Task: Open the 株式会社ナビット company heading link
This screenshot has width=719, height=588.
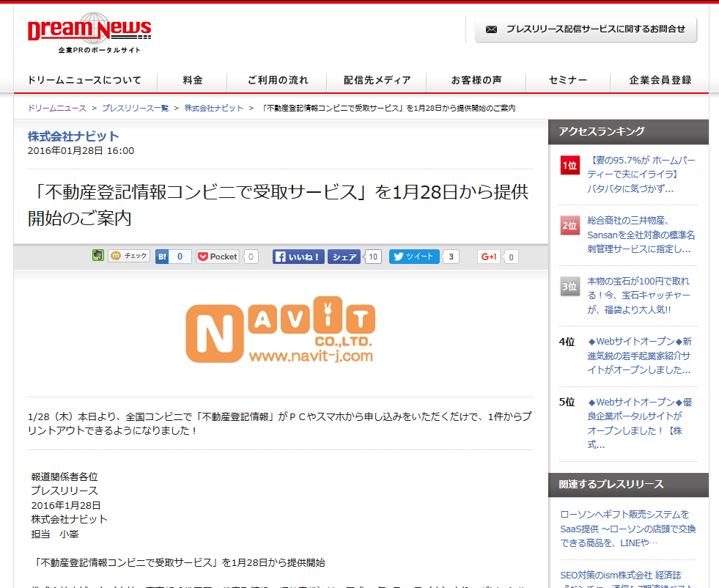Action: click(x=73, y=136)
